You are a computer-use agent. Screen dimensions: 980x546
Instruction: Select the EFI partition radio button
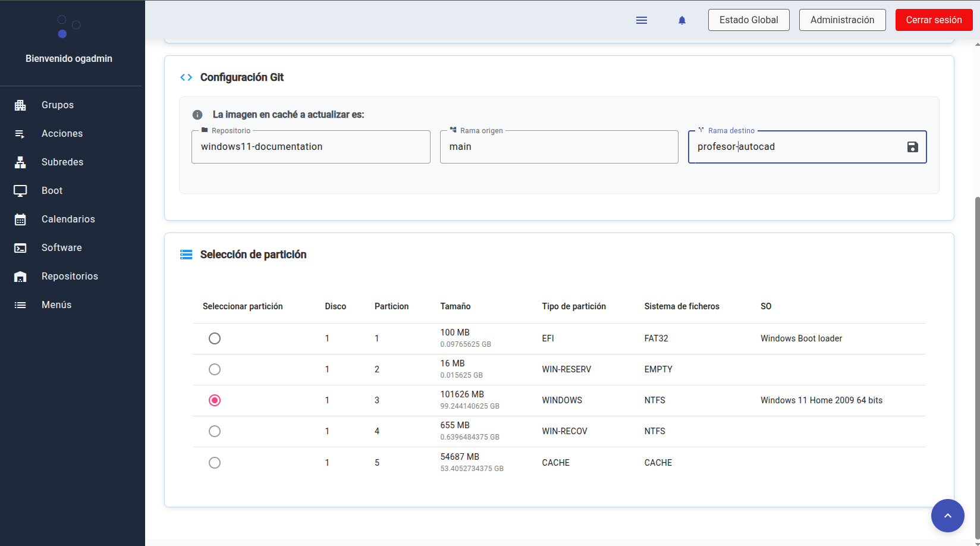(215, 338)
